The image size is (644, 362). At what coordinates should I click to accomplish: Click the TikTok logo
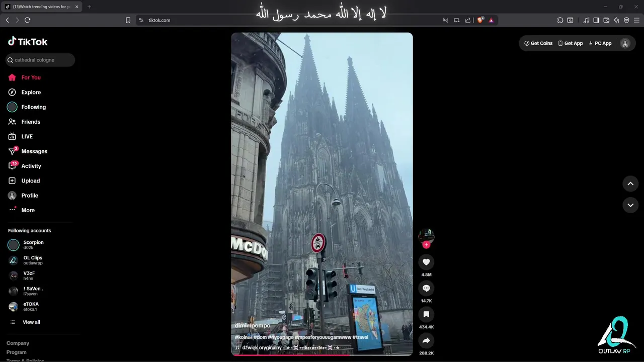(x=28, y=42)
